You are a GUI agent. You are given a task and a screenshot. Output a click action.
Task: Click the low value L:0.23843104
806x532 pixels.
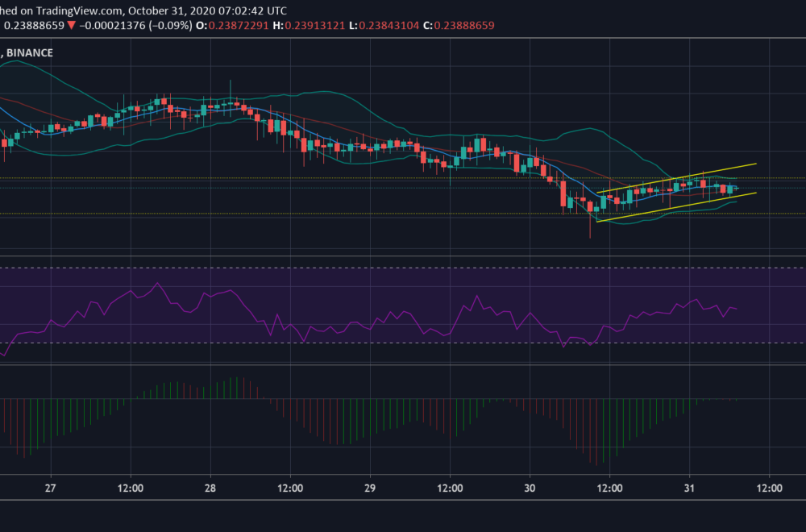[x=384, y=25]
